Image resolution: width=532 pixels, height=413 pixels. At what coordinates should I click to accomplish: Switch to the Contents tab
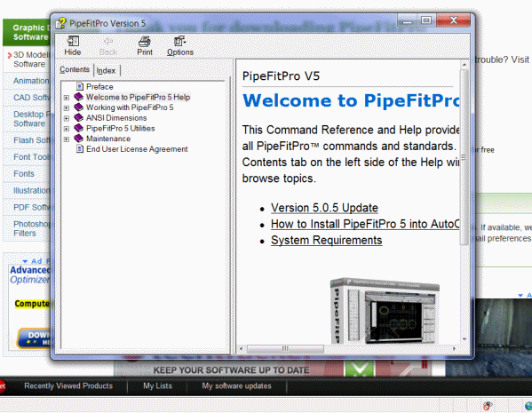coord(75,69)
